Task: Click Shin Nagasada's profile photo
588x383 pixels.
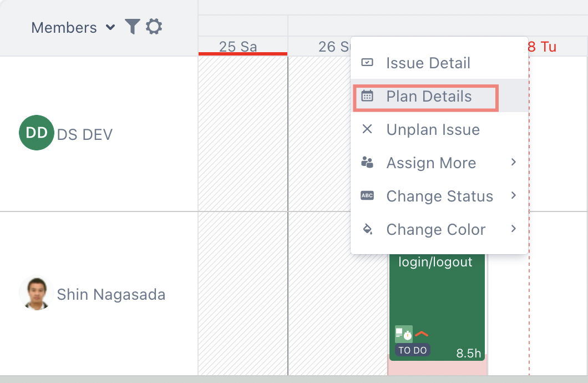Action: click(36, 294)
